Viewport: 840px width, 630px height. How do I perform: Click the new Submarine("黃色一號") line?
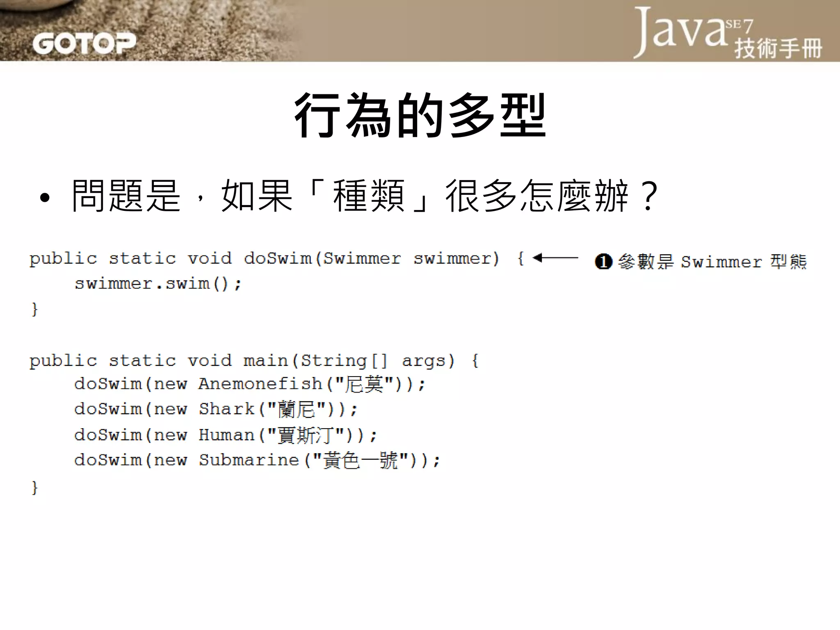(257, 460)
